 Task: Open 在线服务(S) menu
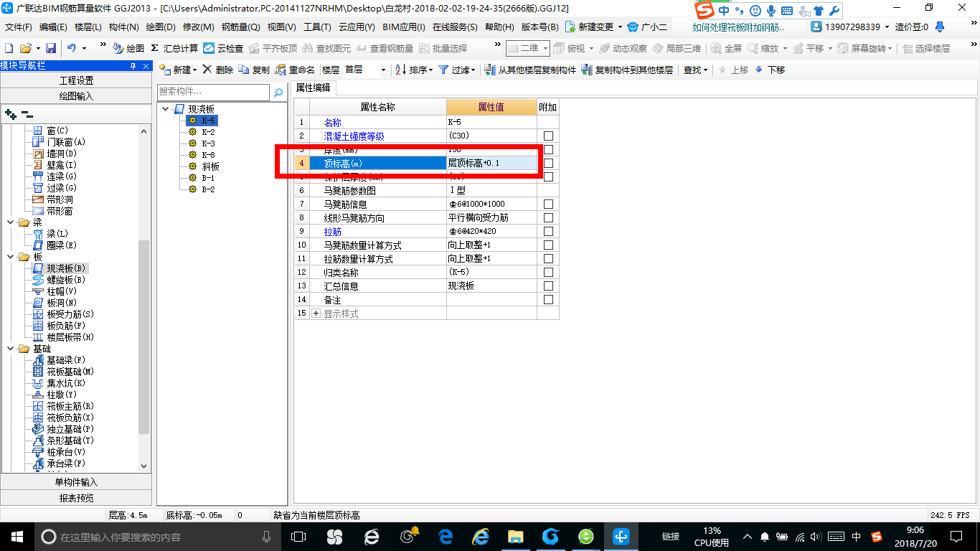pyautogui.click(x=455, y=27)
